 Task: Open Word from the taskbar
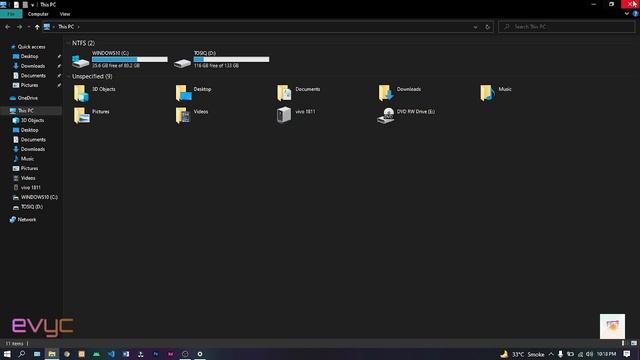coord(126,354)
